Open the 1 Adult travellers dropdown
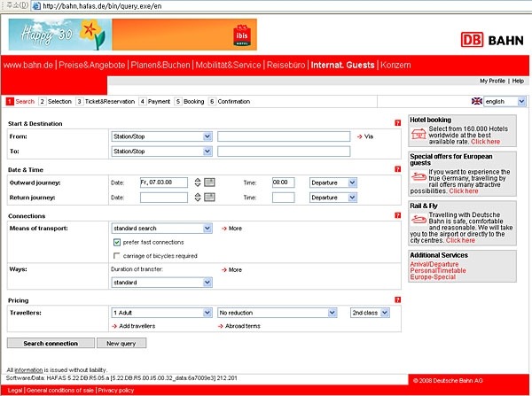Viewport: 532px width, 396px height. pos(162,313)
